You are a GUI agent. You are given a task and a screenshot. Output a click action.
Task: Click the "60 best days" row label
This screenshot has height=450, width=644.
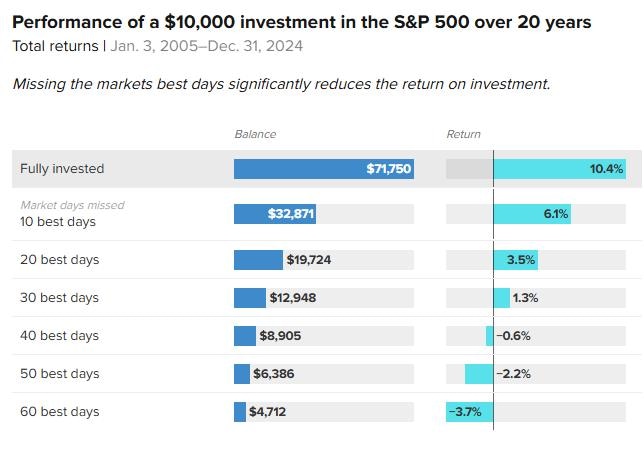(x=60, y=412)
